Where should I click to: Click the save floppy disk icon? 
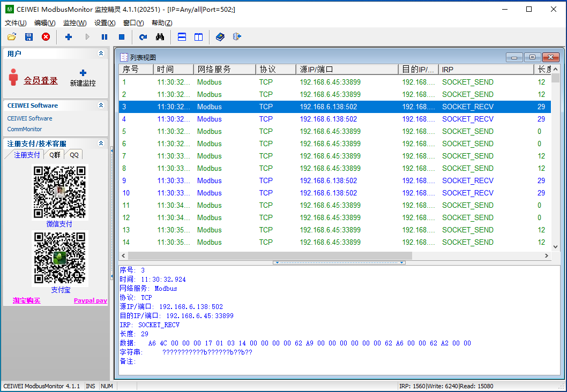(29, 37)
